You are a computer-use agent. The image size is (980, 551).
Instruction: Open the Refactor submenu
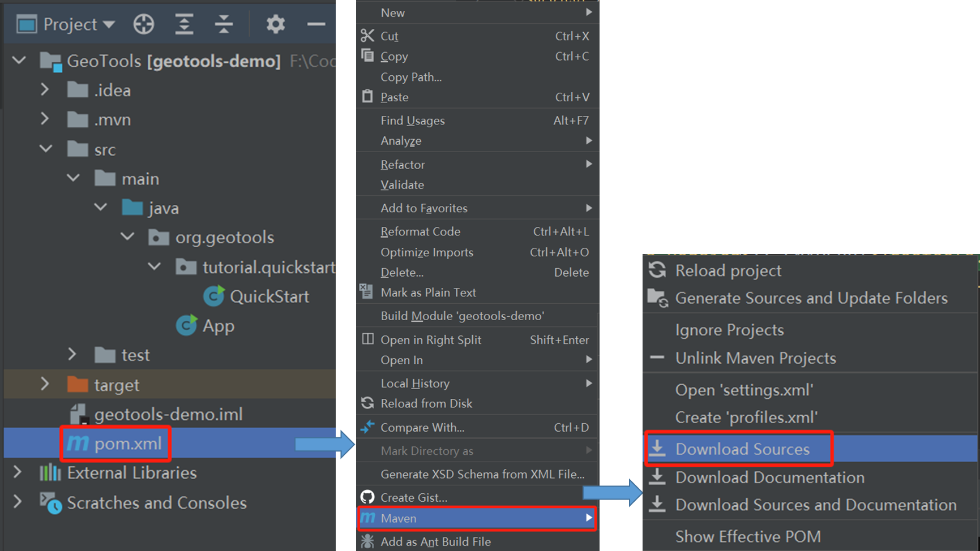point(478,165)
